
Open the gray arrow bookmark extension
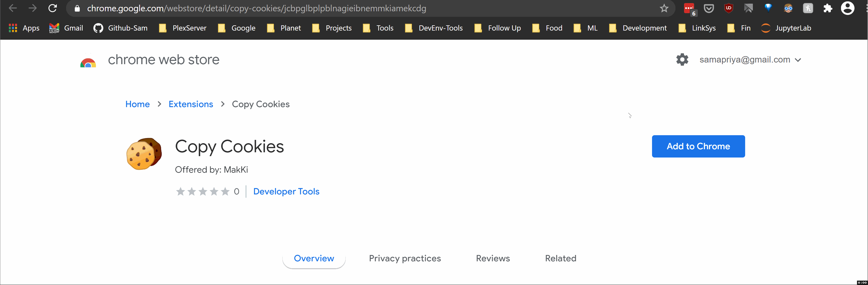coord(748,8)
